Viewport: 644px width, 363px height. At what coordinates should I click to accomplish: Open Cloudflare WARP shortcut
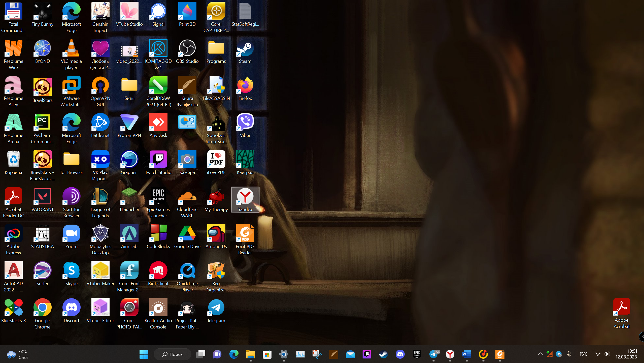187,202
